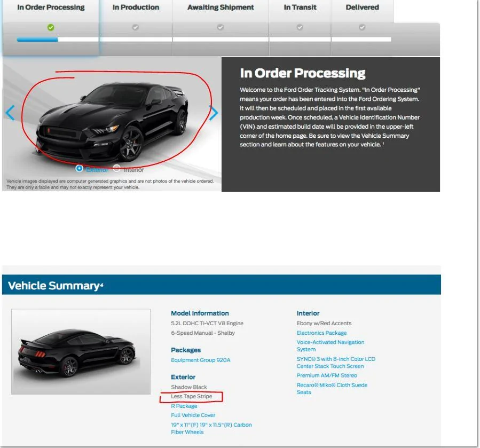Select the 'Less Tape Stripe' text
The width and height of the screenshot is (480, 448).
click(191, 396)
